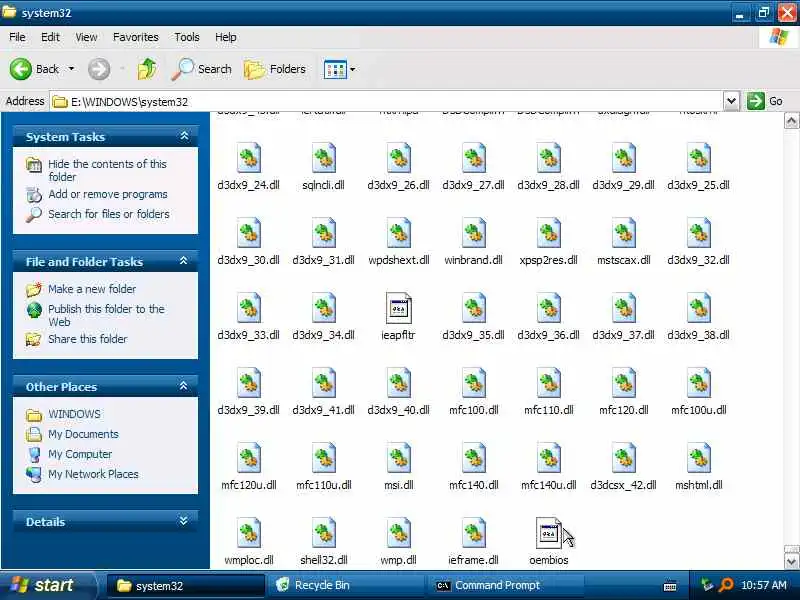Select the winbrand.dll file icon
The width and height of the screenshot is (800, 600).
tap(474, 233)
